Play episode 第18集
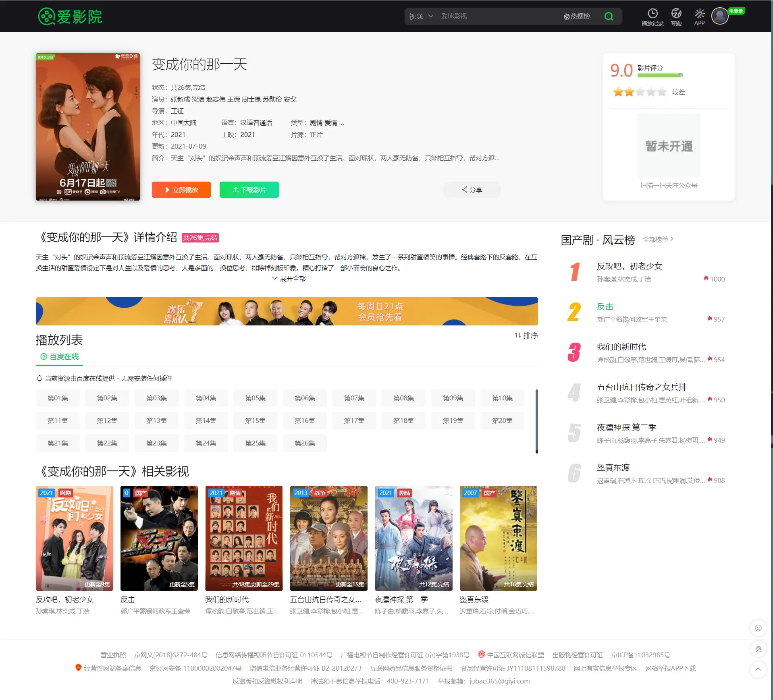The height and width of the screenshot is (700, 773). tap(404, 421)
